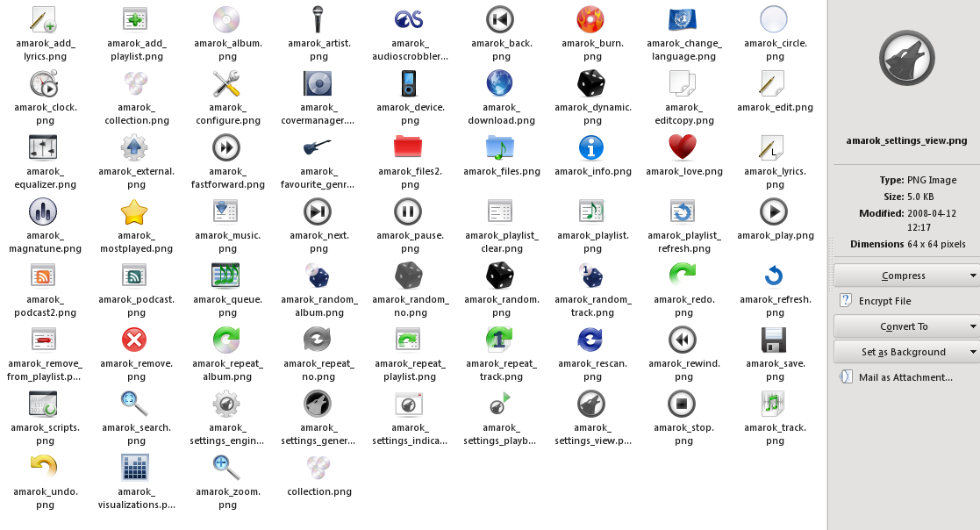The image size is (980, 530).
Task: Click the amarok_track.png music note icon
Action: coord(774,405)
